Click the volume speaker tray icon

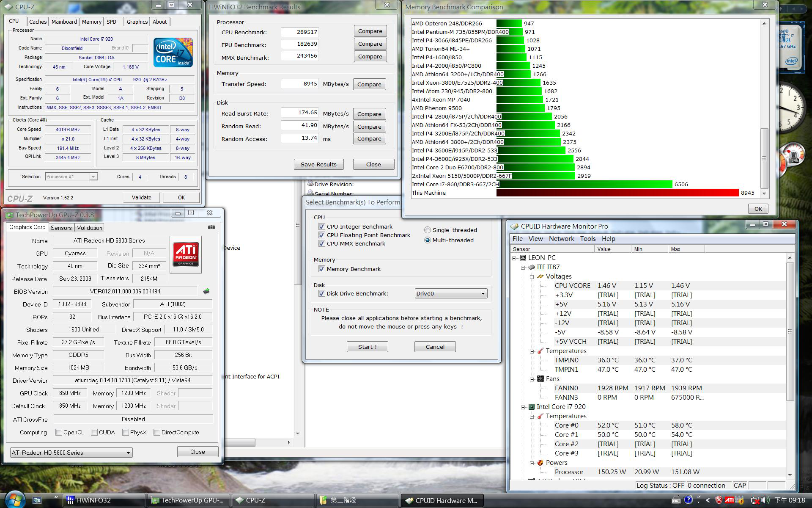click(765, 500)
